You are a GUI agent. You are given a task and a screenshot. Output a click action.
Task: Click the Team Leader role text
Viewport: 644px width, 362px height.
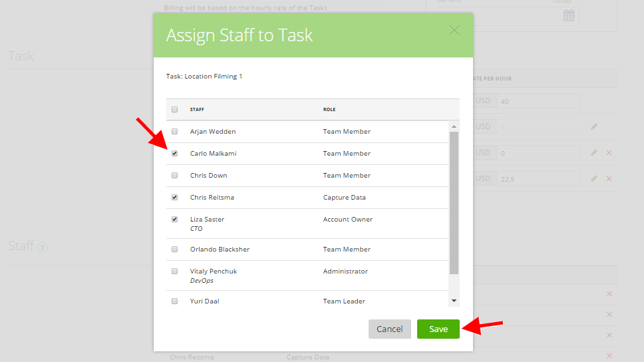[344, 301]
